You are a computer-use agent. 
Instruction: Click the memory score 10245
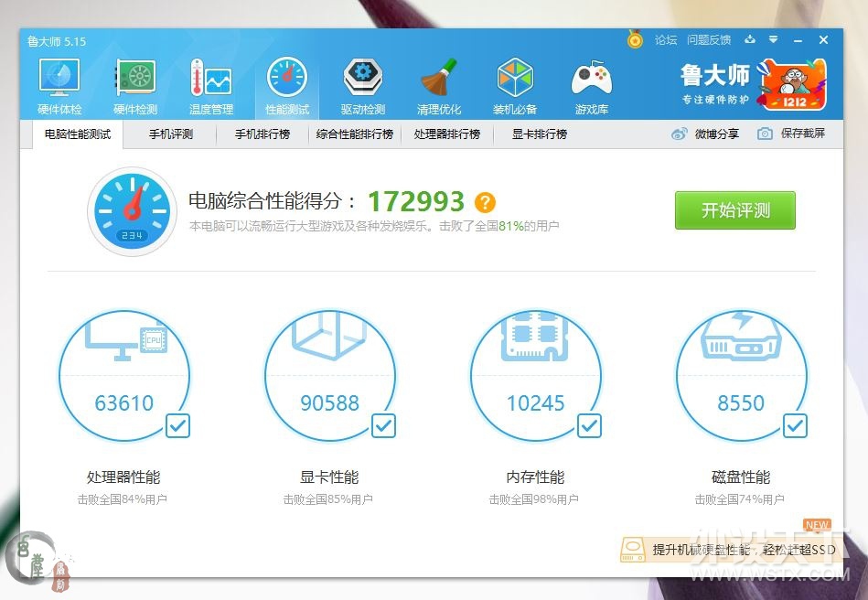536,403
